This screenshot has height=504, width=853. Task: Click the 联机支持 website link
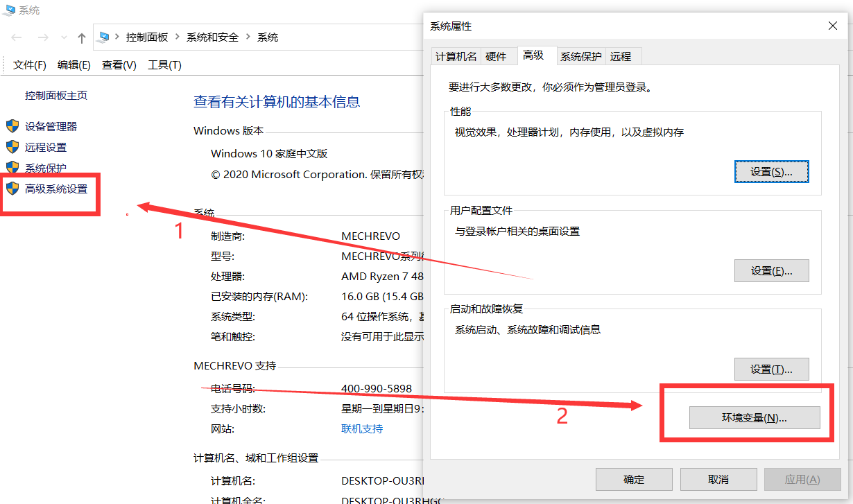tap(362, 428)
